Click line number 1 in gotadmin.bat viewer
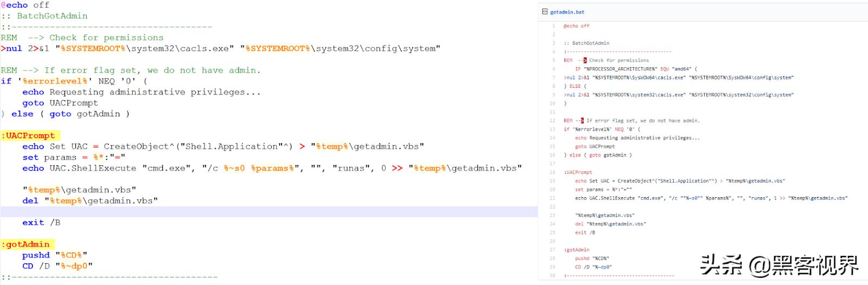868x285 pixels. point(553,26)
